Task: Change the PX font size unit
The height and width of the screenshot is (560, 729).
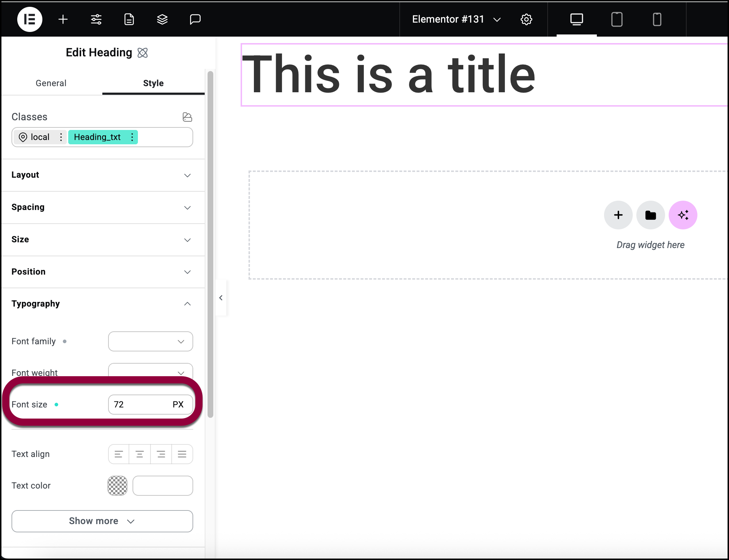Action: pos(178,405)
